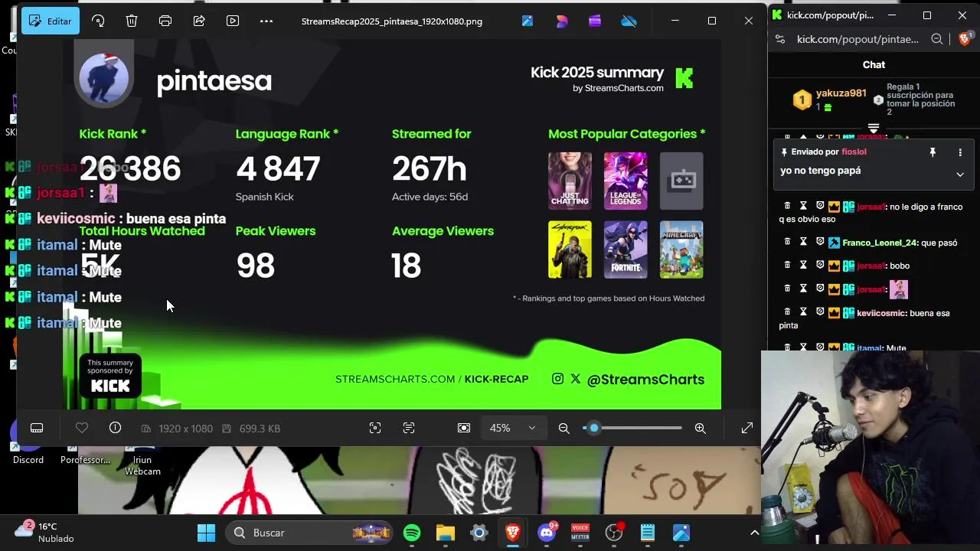980x551 pixels.
Task: Ban Franco_Leonel_24 with the shield icon
Action: click(x=820, y=242)
